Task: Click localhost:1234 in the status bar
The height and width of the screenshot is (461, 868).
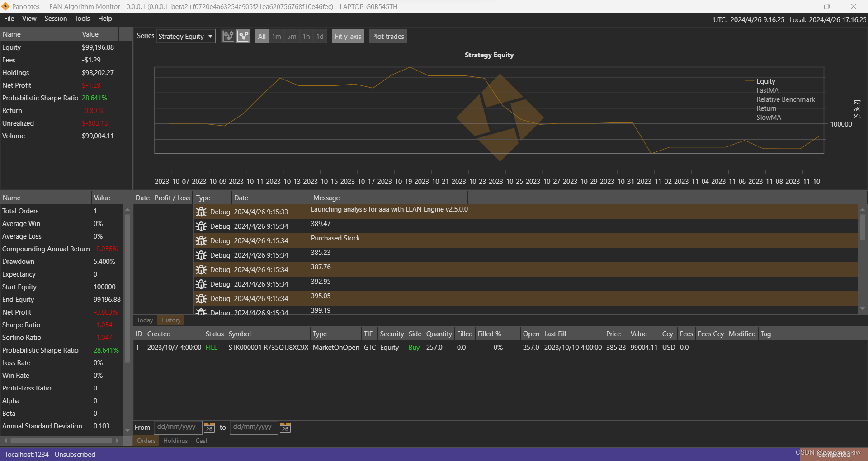Action: (27, 455)
